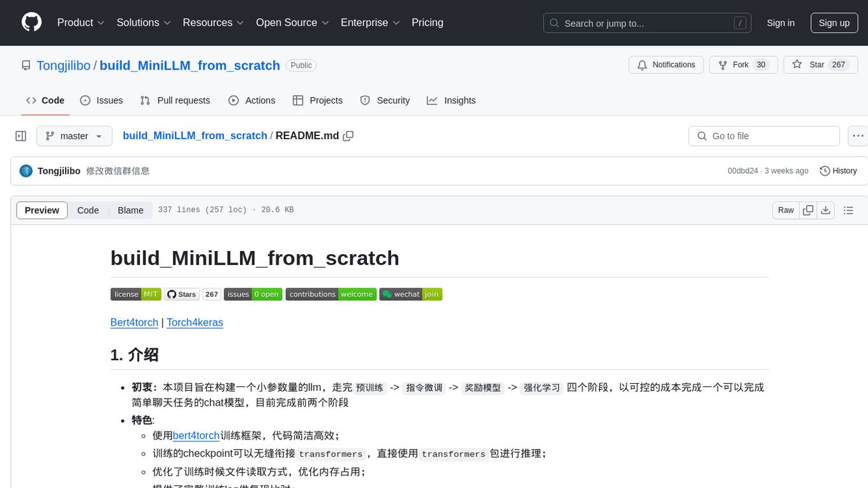Viewport: 868px width, 488px height.
Task: Collapse the file tree side panel
Action: coord(20,136)
